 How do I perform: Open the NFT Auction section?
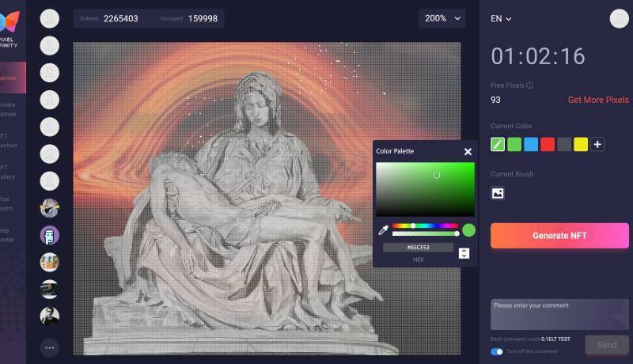pyautogui.click(x=9, y=141)
